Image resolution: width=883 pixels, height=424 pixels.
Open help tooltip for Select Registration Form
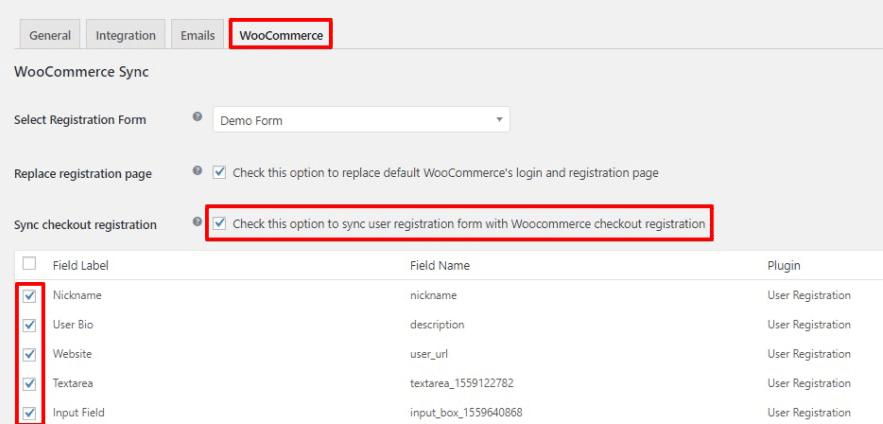[197, 117]
